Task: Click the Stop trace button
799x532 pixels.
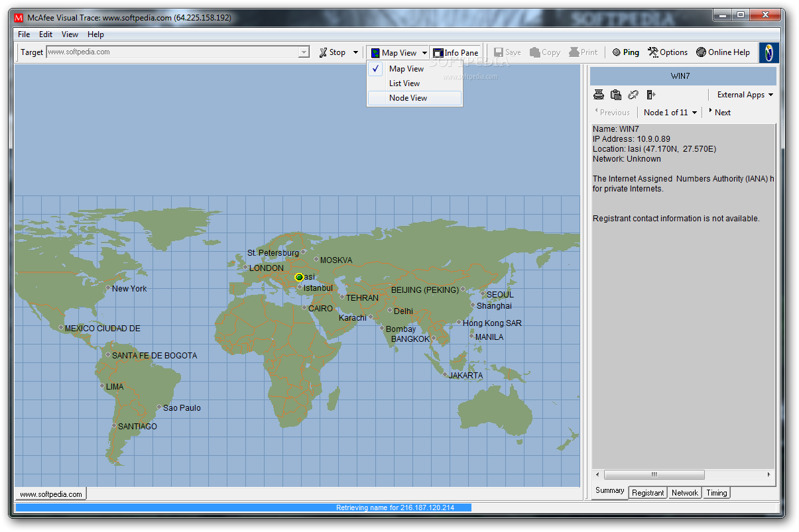Action: click(332, 52)
